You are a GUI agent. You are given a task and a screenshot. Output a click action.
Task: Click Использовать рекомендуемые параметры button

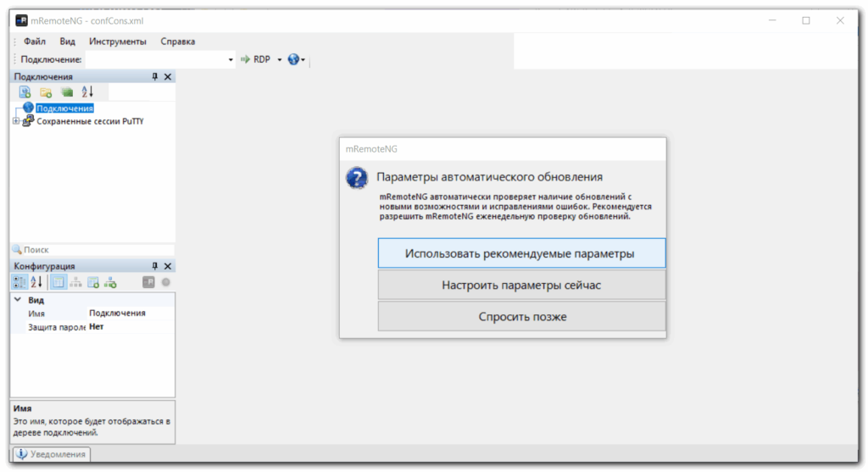(x=520, y=253)
